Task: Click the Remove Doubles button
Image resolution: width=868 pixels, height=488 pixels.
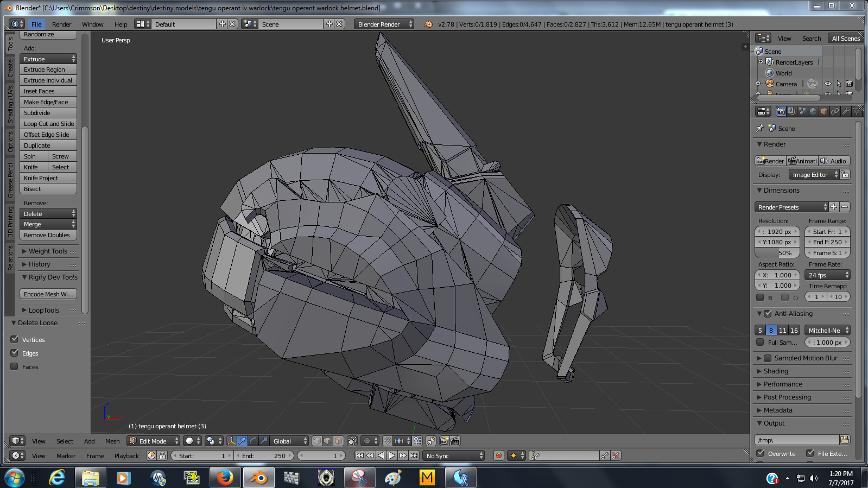Action: tap(48, 235)
